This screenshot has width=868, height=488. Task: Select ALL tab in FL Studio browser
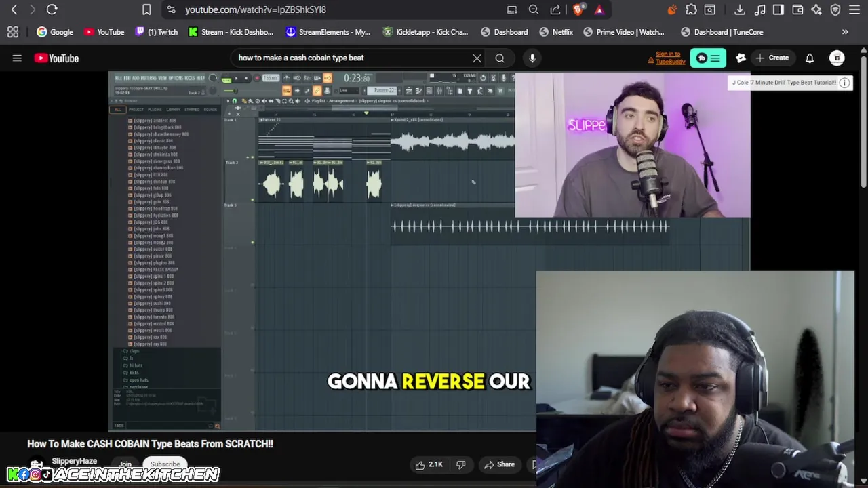point(117,110)
